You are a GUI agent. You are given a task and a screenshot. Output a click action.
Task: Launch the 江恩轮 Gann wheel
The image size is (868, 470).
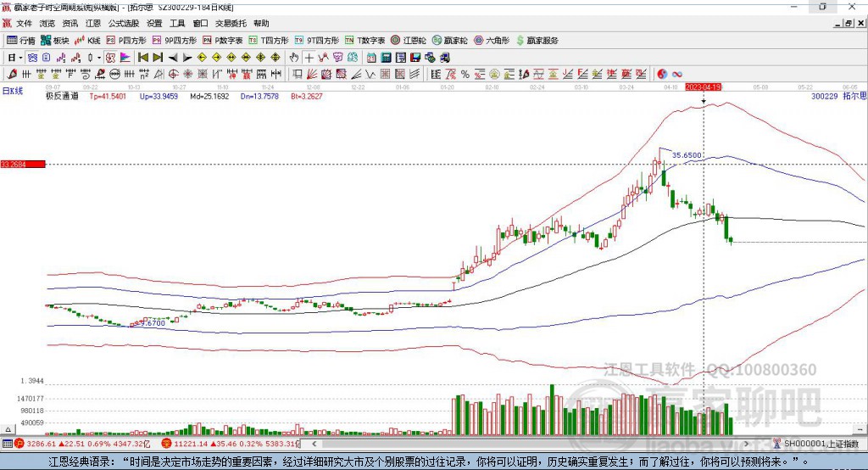click(x=409, y=41)
